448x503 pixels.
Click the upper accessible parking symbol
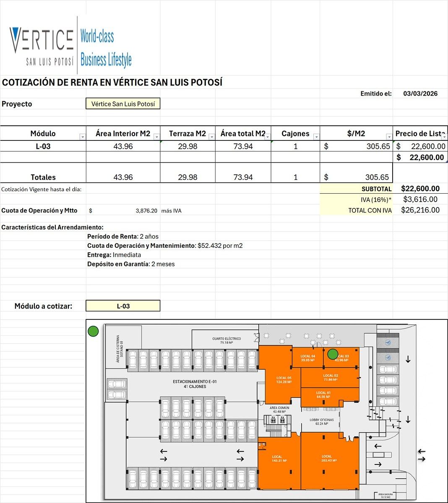pos(388,342)
